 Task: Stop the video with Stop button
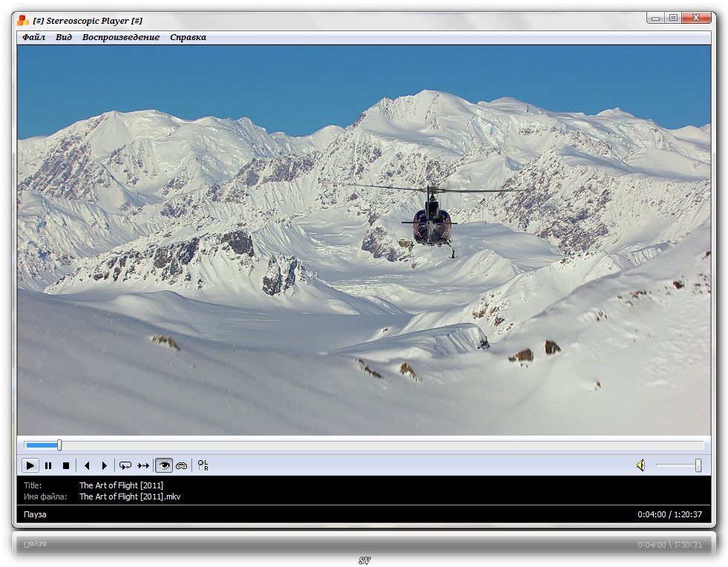[x=66, y=465]
